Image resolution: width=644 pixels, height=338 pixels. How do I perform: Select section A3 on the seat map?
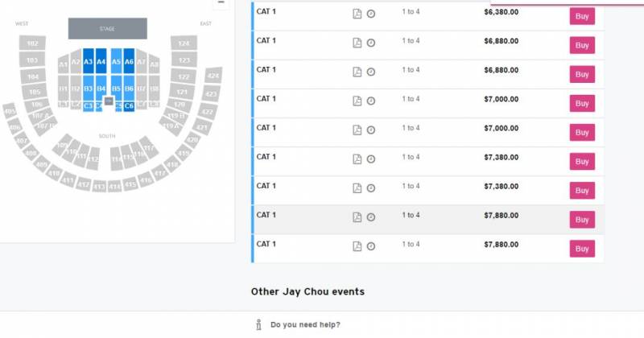89,61
